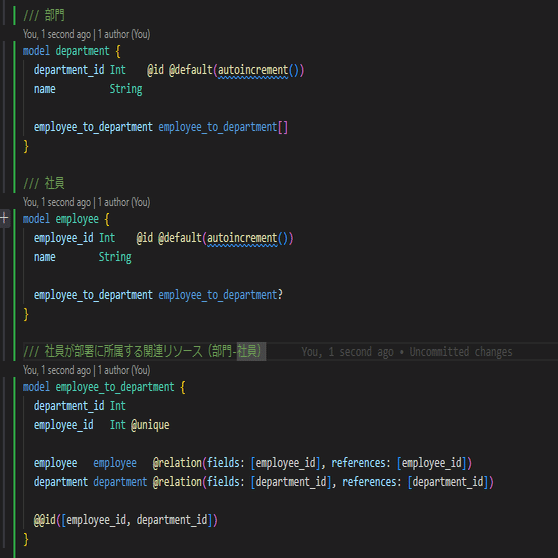The image size is (558, 558).
Task: Click the name field in model employee
Action: click(44, 257)
